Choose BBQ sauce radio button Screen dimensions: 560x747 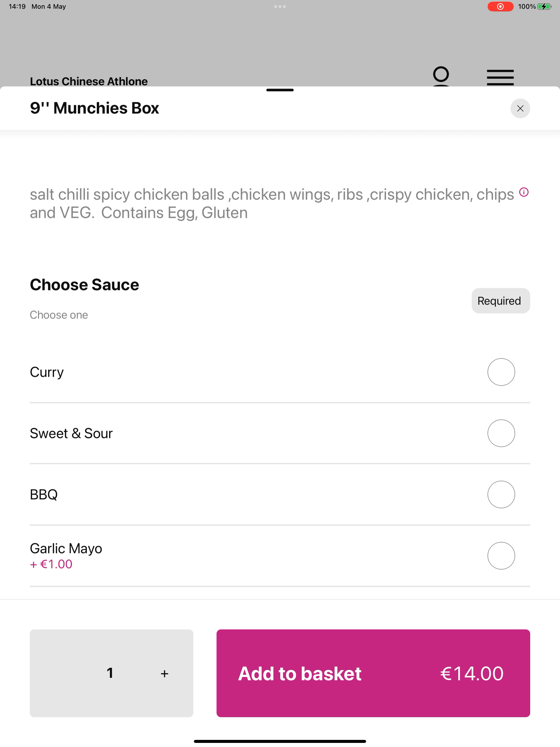[501, 494]
